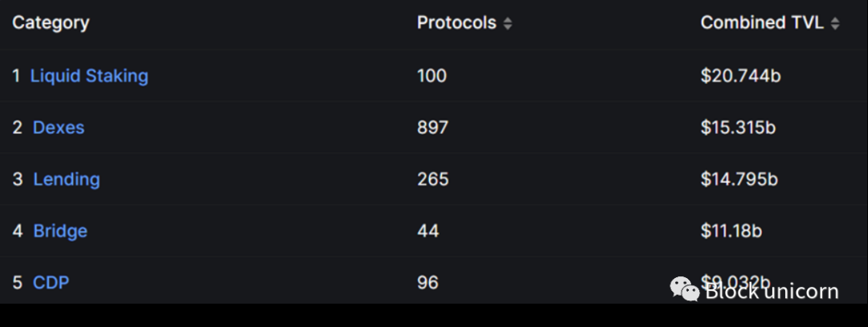Select the $20.744b TVL value
Viewport: 868px width, 327px height.
[x=741, y=76]
